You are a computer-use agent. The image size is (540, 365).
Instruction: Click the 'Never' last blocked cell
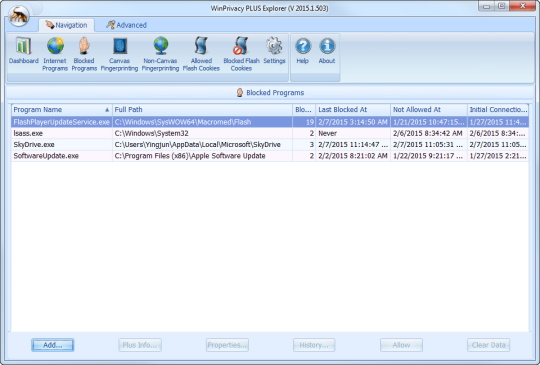(x=353, y=133)
